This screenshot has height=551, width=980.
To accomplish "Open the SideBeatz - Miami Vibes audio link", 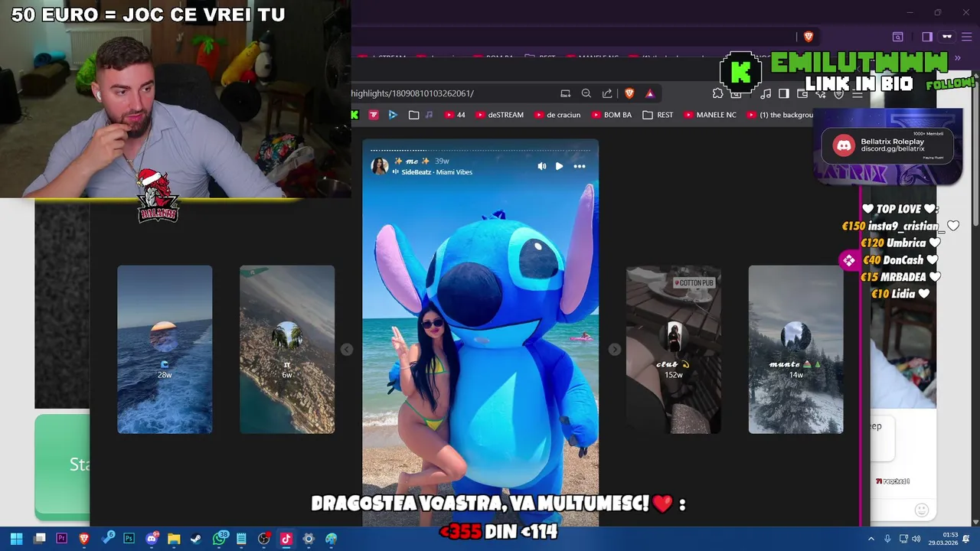I will coord(436,172).
